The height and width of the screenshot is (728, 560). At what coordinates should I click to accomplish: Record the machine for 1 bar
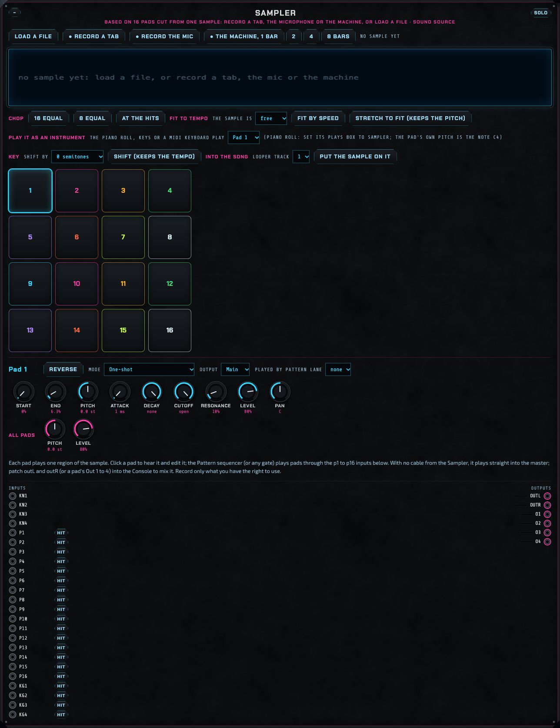[x=244, y=37]
